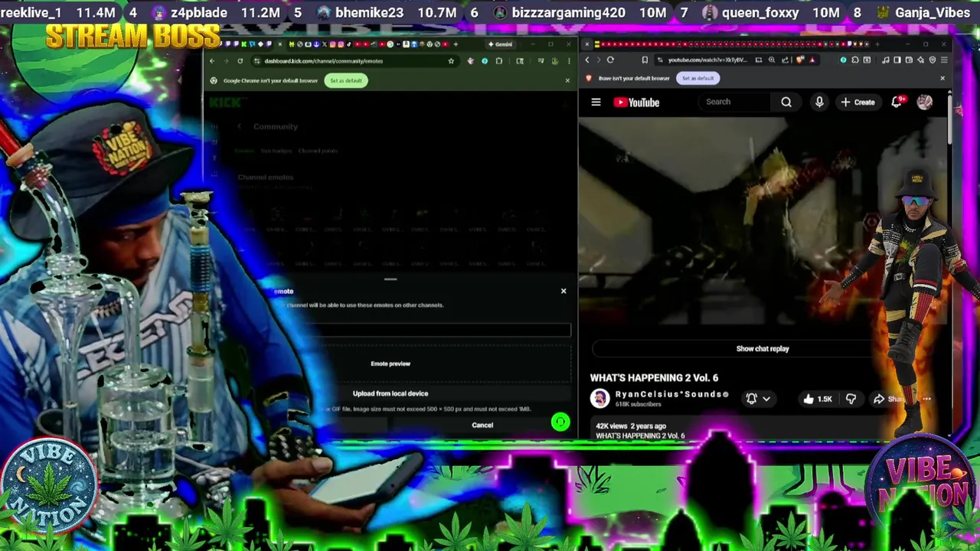Go to YouTube home via logo
The image size is (980, 551).
[636, 102]
